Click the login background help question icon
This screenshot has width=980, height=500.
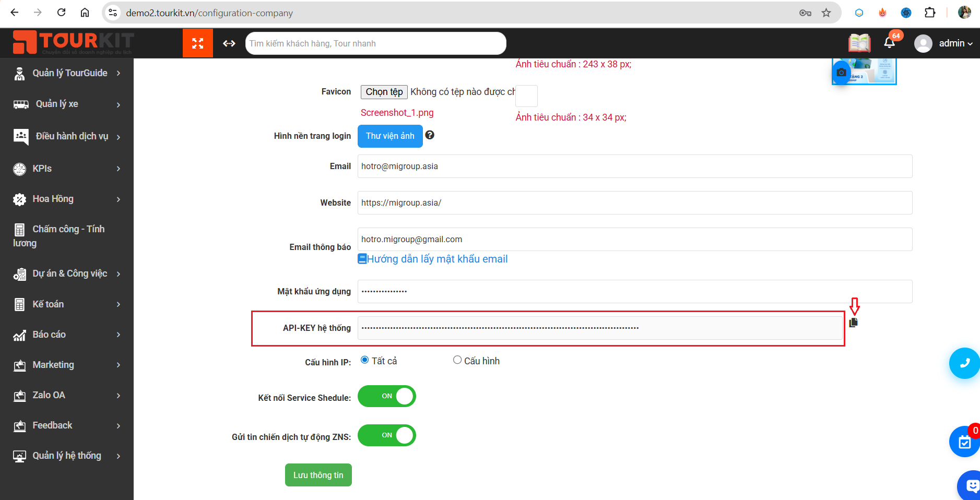430,135
